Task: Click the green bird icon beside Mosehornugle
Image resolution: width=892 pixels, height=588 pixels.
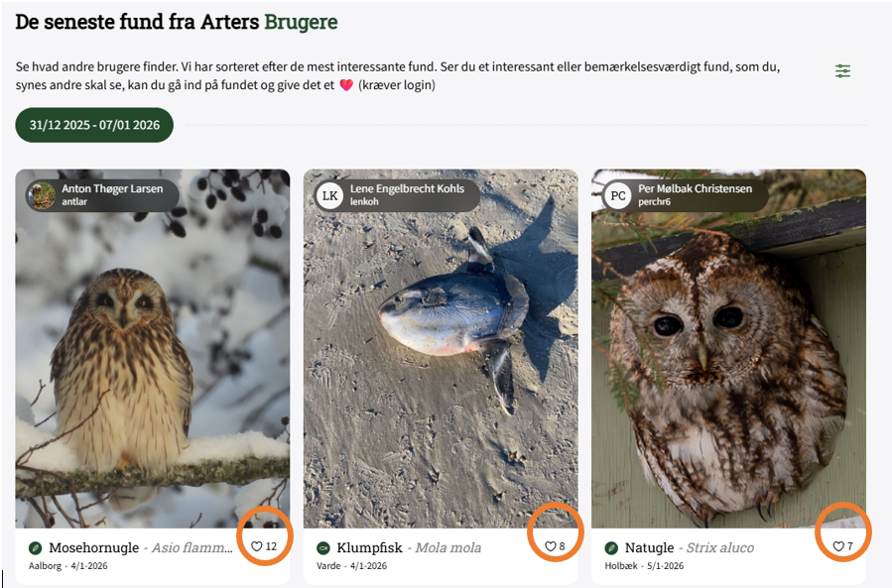Action: click(x=36, y=548)
